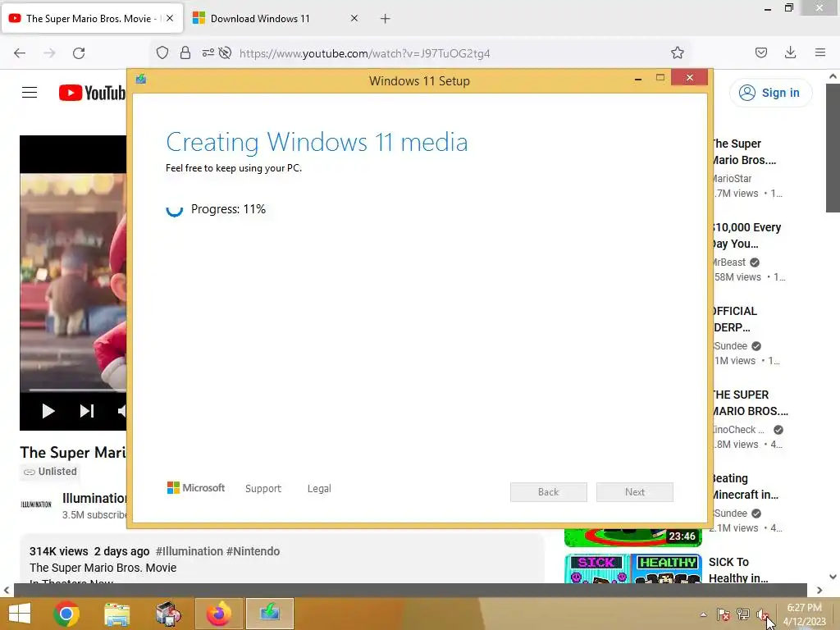840x630 pixels.
Task: Open OFFICIAL DERP suggested video title
Action: 735,319
